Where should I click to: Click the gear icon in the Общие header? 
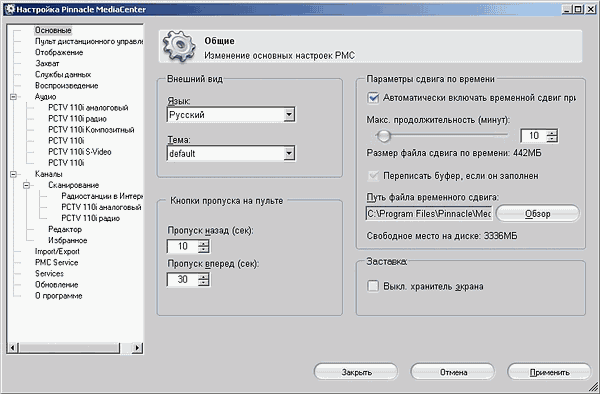[x=179, y=46]
